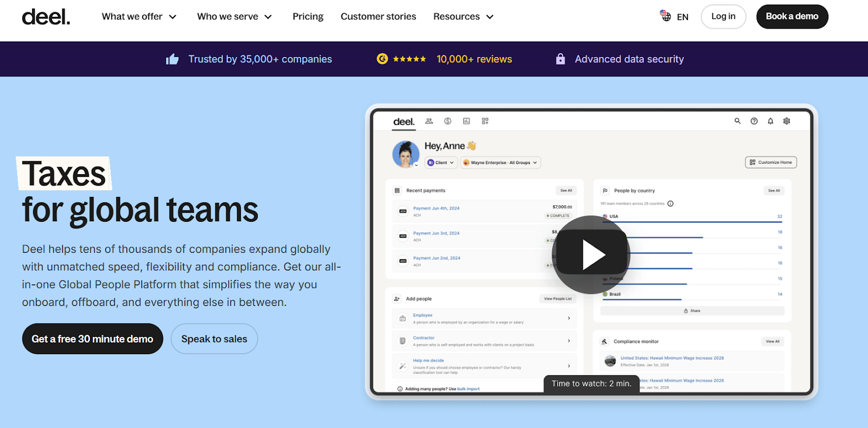Click the 10,000+ reviews link
Screen dimensions: 868x428
474,59
